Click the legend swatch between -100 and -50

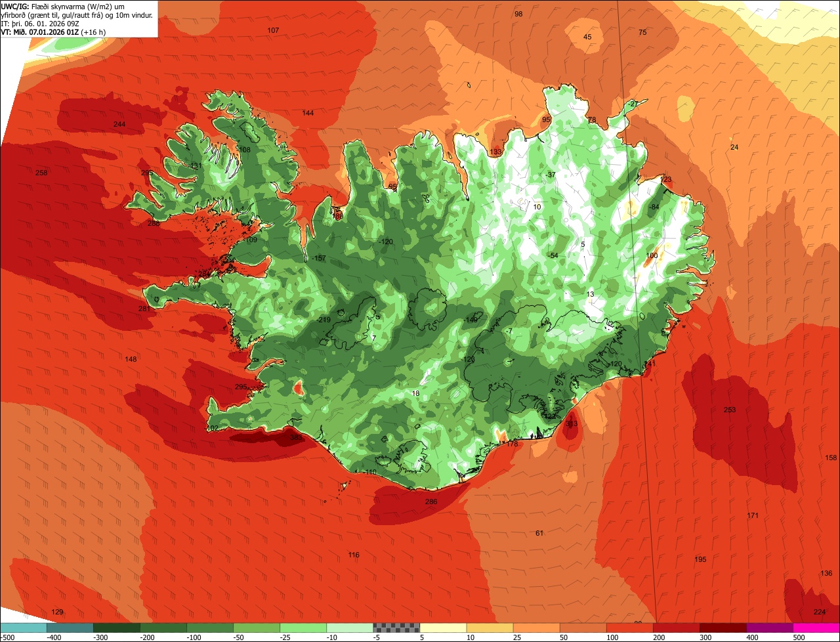tap(209, 628)
